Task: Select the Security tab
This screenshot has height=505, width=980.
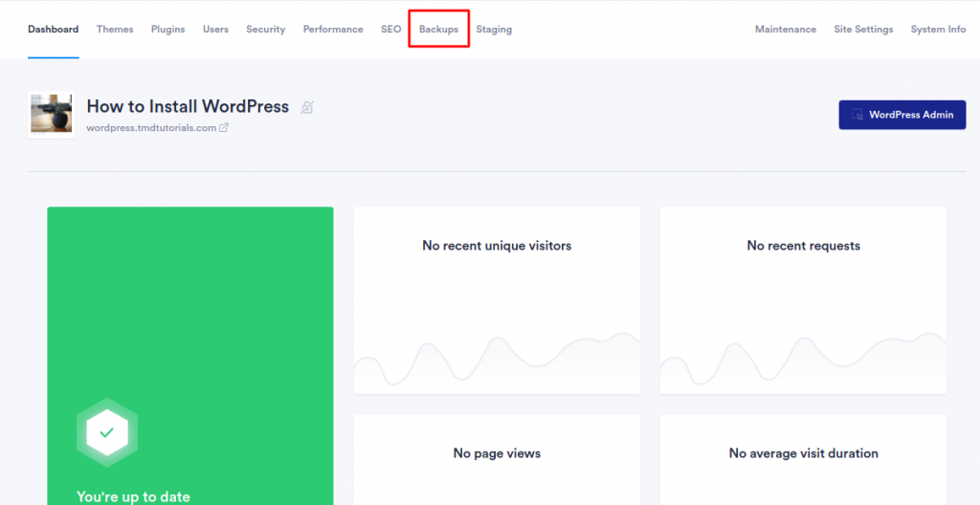Action: [265, 30]
